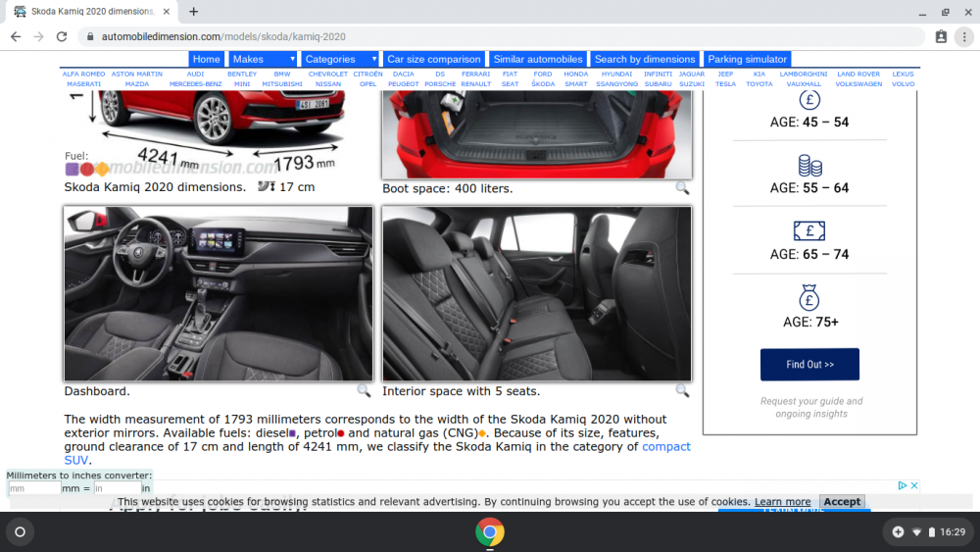The width and height of the screenshot is (980, 552).
Task: Open the Kamiq exterior dimensions image
Action: click(x=219, y=134)
